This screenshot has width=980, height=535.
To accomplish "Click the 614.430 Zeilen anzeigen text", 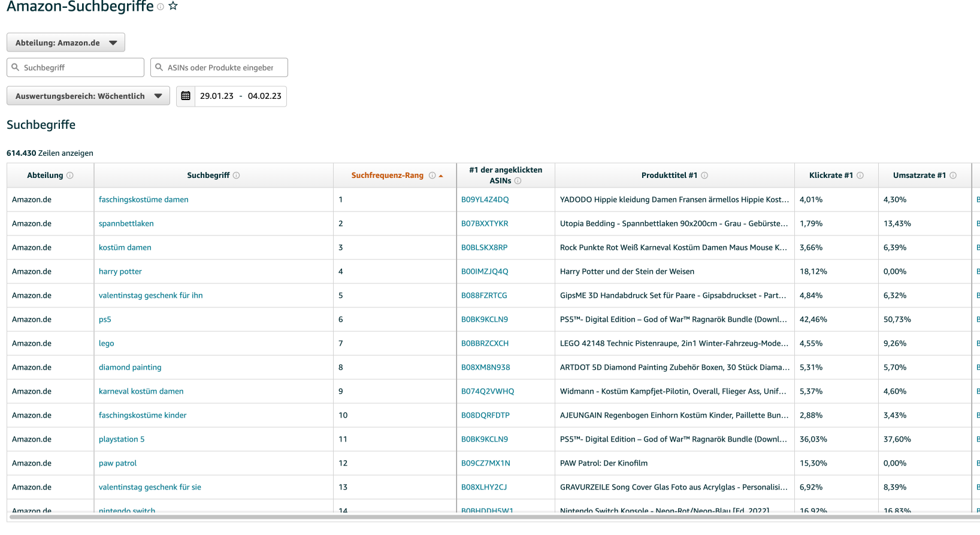I will [50, 153].
